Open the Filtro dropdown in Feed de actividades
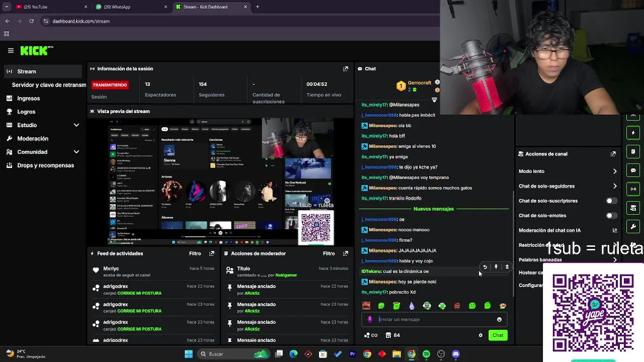The height and width of the screenshot is (362, 644). point(195,253)
